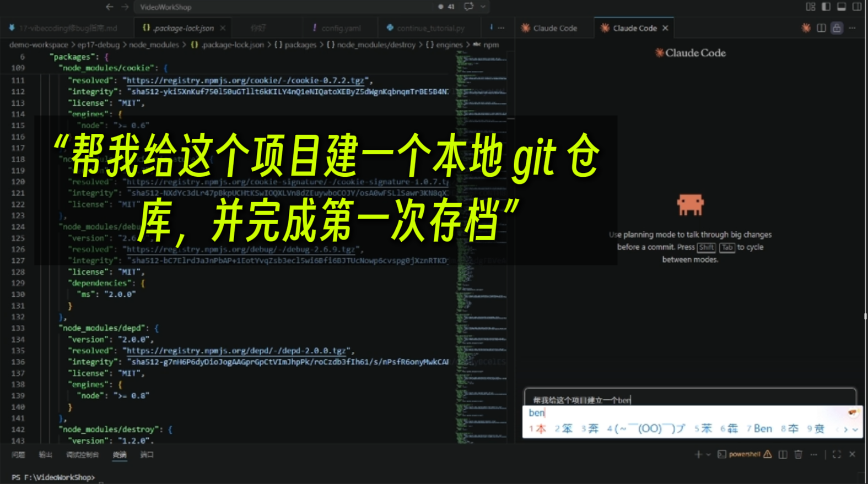Open the new terminal launch profile dropdown
This screenshot has height=484, width=868.
point(708,455)
